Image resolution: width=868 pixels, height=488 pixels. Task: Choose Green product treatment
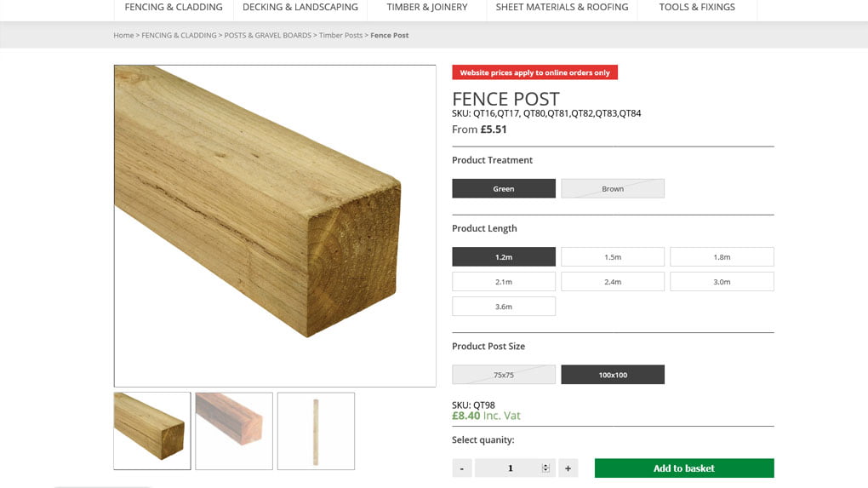point(504,188)
